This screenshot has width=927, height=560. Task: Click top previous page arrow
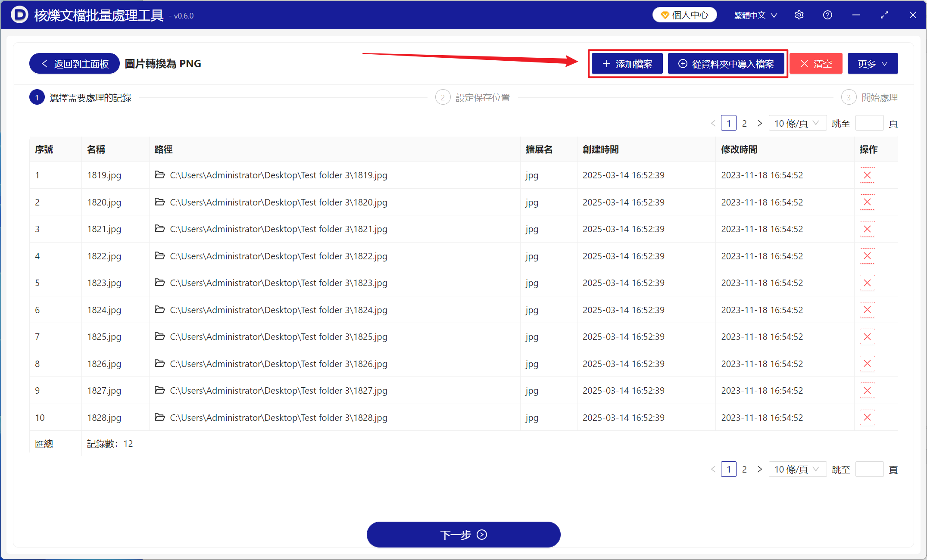(713, 123)
